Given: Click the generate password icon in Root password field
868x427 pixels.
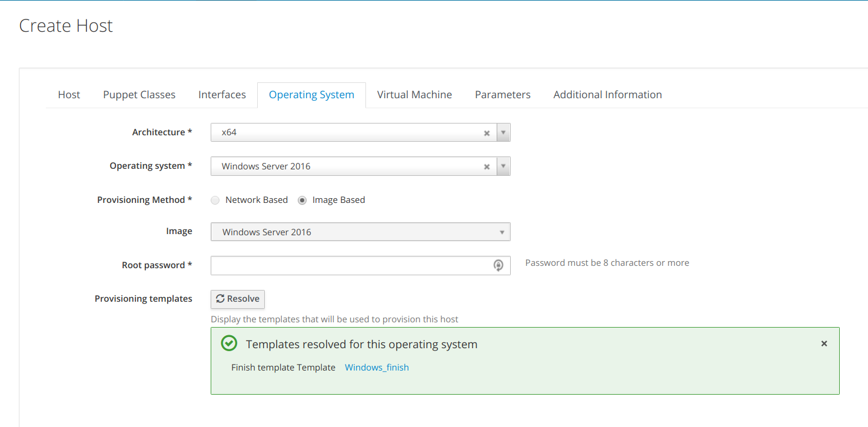Looking at the screenshot, I should (x=498, y=265).
